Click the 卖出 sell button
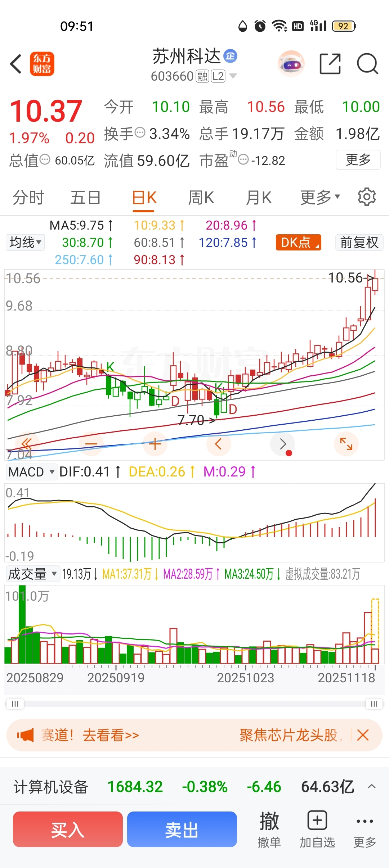The height and width of the screenshot is (868, 389). (x=182, y=829)
